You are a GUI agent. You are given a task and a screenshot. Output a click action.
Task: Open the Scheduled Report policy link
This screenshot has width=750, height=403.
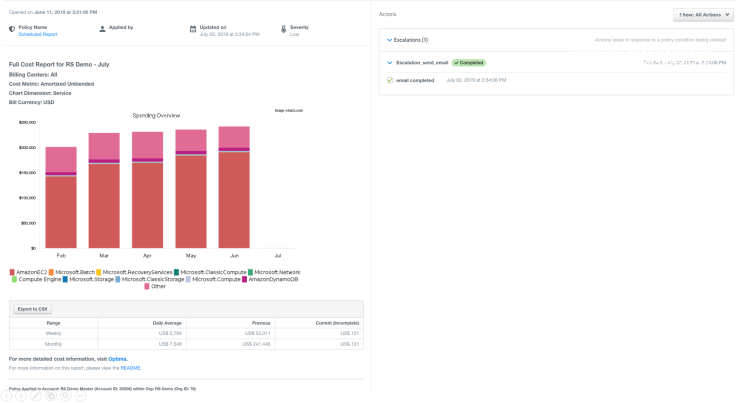38,34
